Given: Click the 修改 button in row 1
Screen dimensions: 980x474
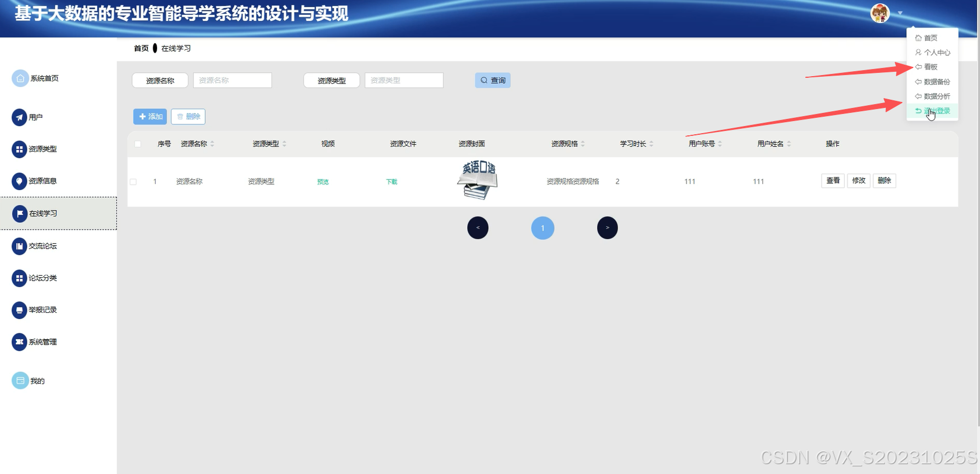Looking at the screenshot, I should (858, 181).
